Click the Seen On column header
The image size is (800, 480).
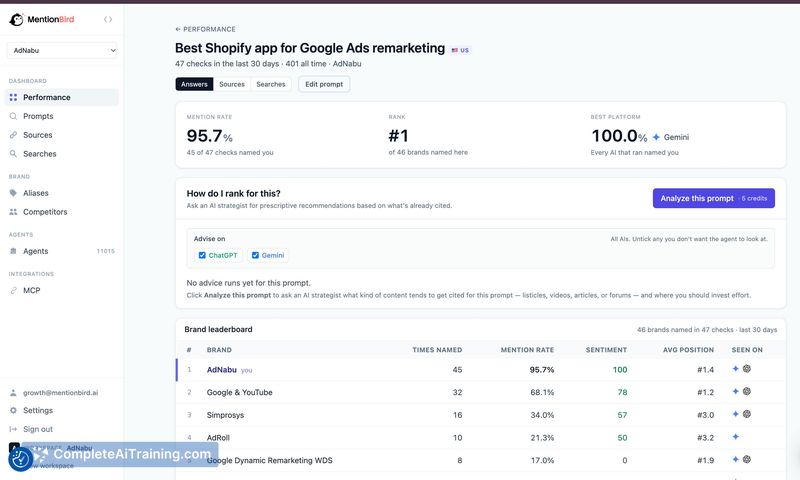747,350
